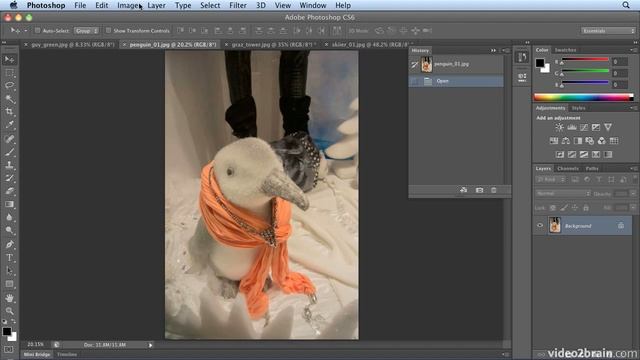Click the zoom percentage field in status bar
Viewport: 640px width, 360px height.
pyautogui.click(x=36, y=344)
